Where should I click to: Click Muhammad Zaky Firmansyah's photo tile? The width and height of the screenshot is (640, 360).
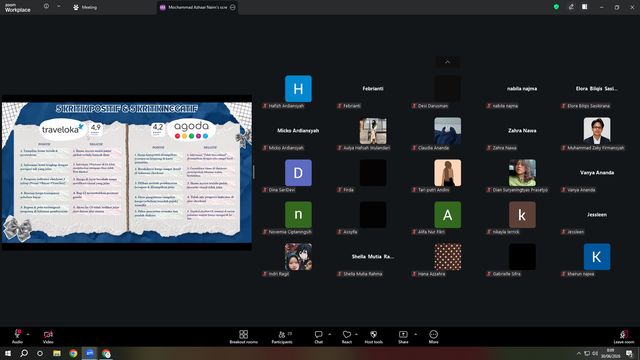(597, 131)
